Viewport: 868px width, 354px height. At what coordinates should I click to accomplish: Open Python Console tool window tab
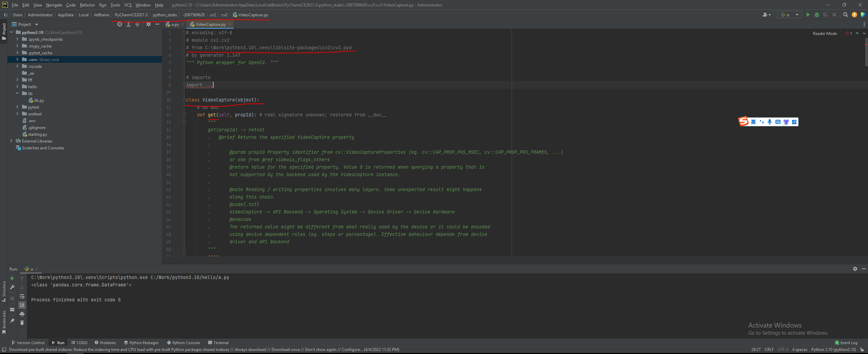(x=183, y=343)
